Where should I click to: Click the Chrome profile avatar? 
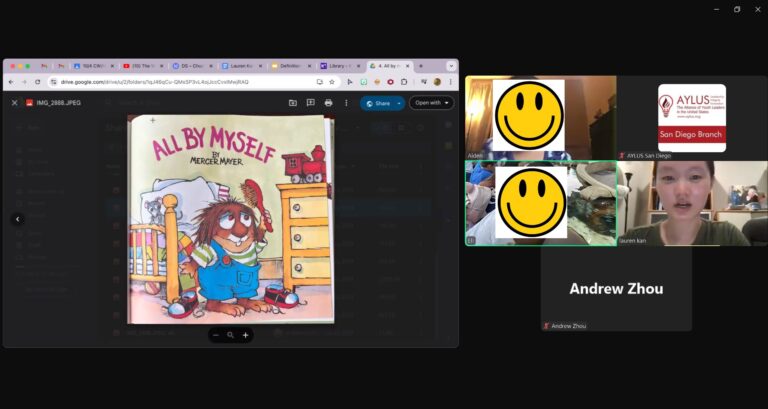pyautogui.click(x=437, y=82)
